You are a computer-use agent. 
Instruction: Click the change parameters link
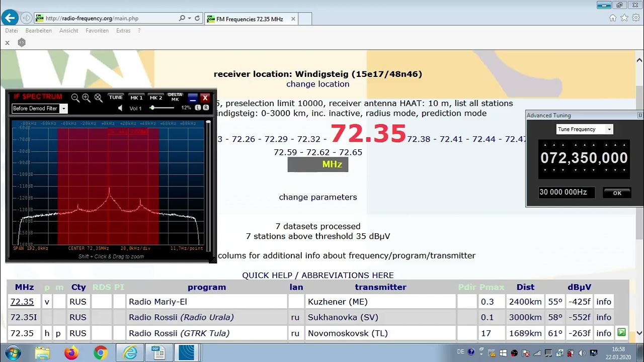(318, 197)
